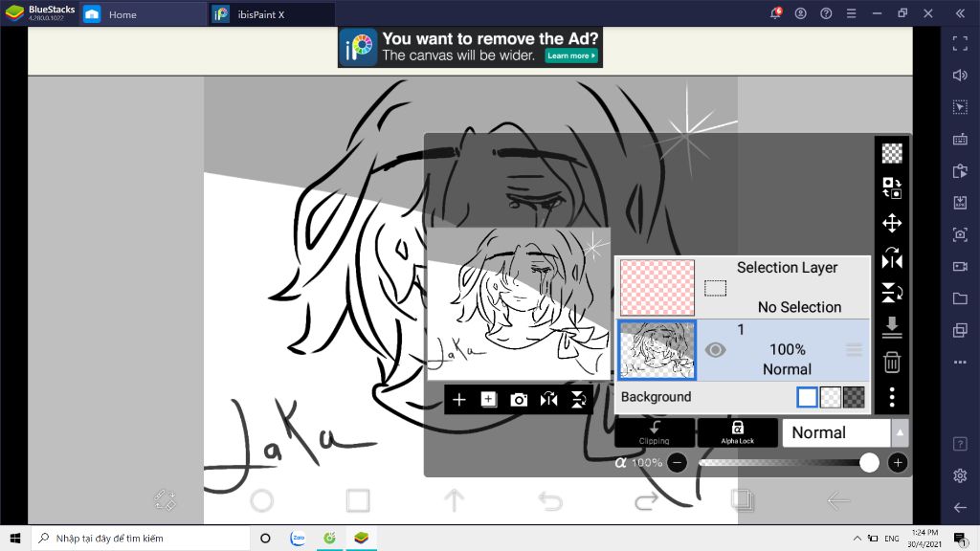Import picture using camera icon
The height and width of the screenshot is (551, 980).
519,400
